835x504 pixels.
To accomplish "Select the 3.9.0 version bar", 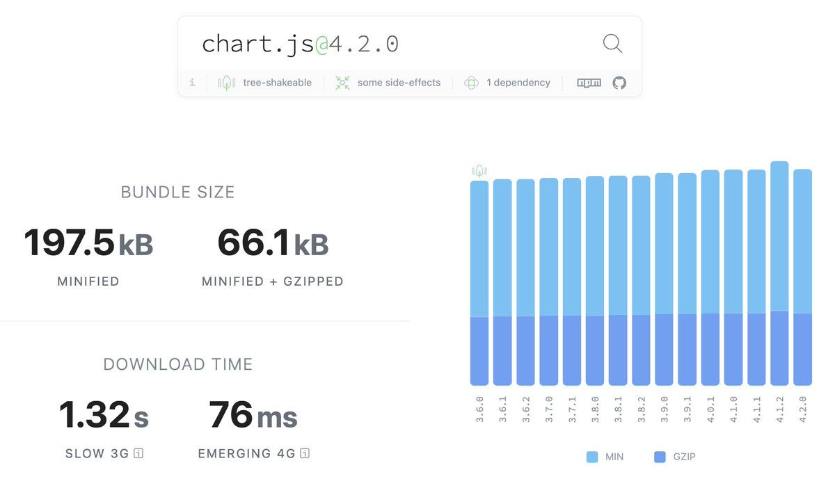I will click(664, 279).
